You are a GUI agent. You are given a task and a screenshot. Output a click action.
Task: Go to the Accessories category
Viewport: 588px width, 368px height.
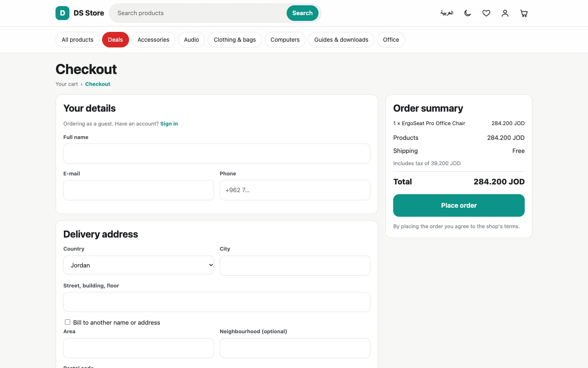pyautogui.click(x=153, y=40)
